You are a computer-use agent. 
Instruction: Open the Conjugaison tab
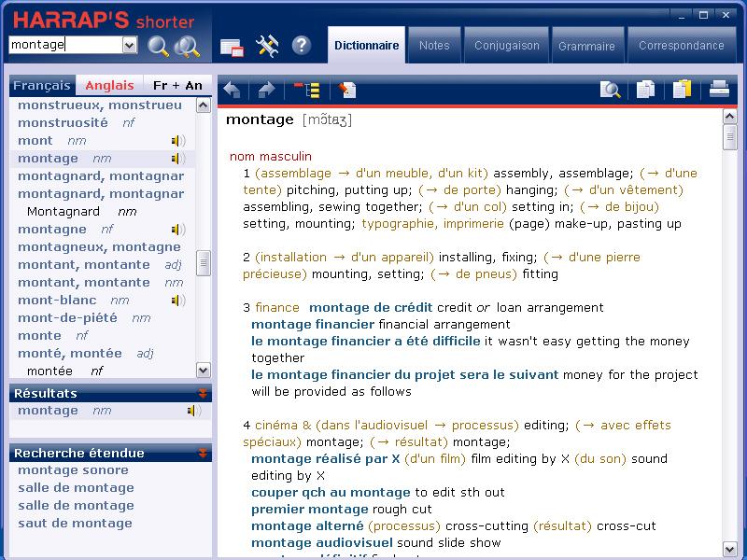[506, 45]
